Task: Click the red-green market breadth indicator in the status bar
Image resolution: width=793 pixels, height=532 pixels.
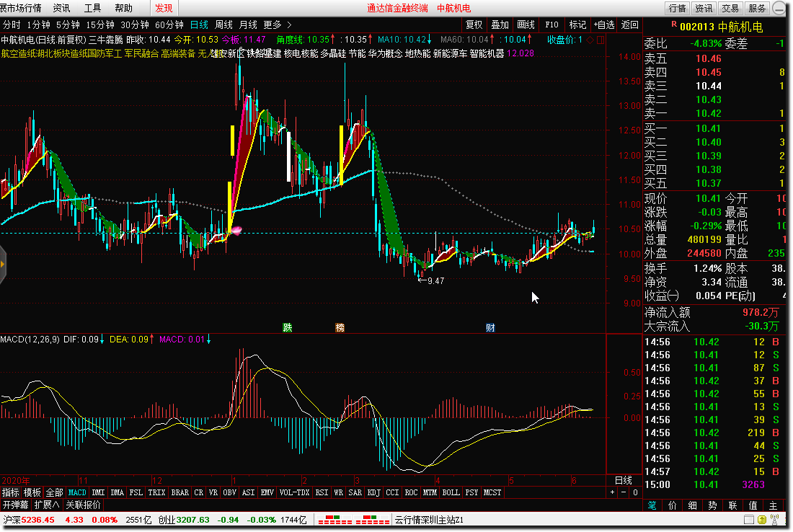Action: point(354,520)
